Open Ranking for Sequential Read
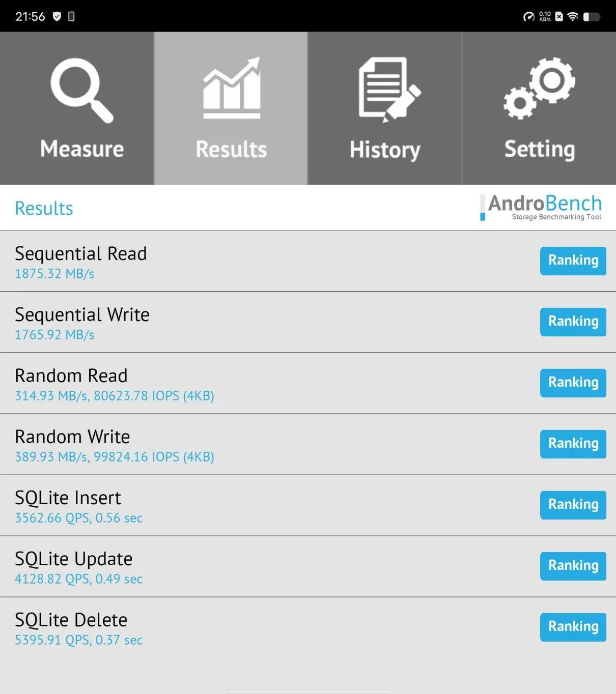616x694 pixels. pyautogui.click(x=573, y=261)
